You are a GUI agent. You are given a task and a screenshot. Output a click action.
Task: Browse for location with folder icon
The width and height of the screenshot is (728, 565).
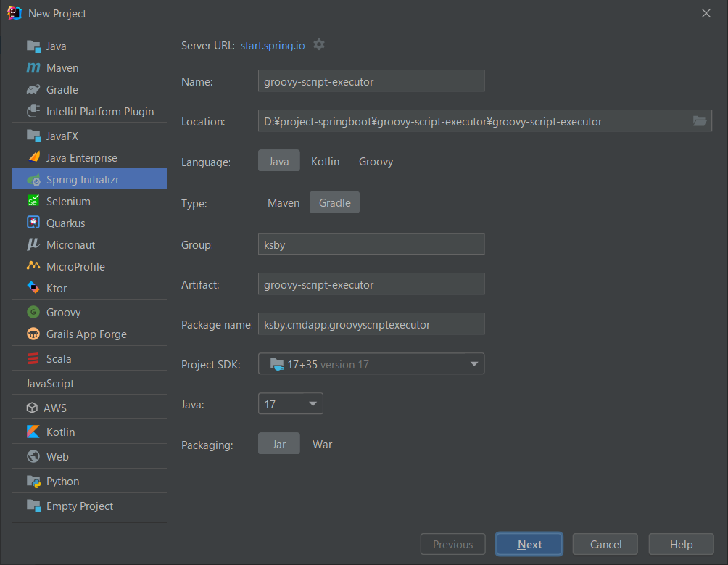[700, 121]
